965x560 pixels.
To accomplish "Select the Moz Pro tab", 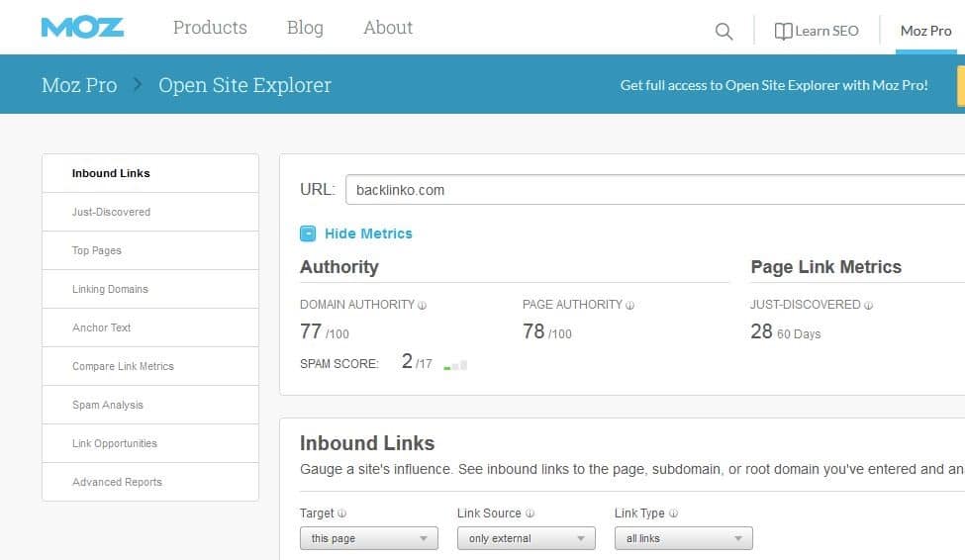I will click(x=925, y=31).
